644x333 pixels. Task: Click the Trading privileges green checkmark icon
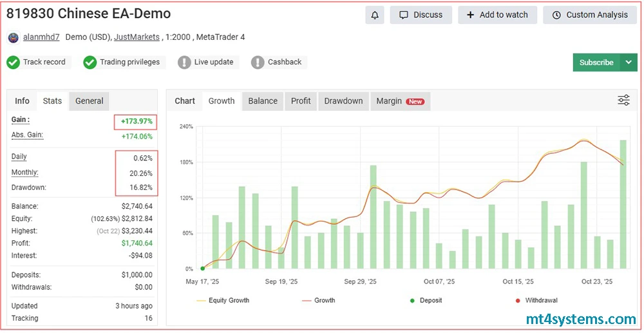tap(90, 62)
